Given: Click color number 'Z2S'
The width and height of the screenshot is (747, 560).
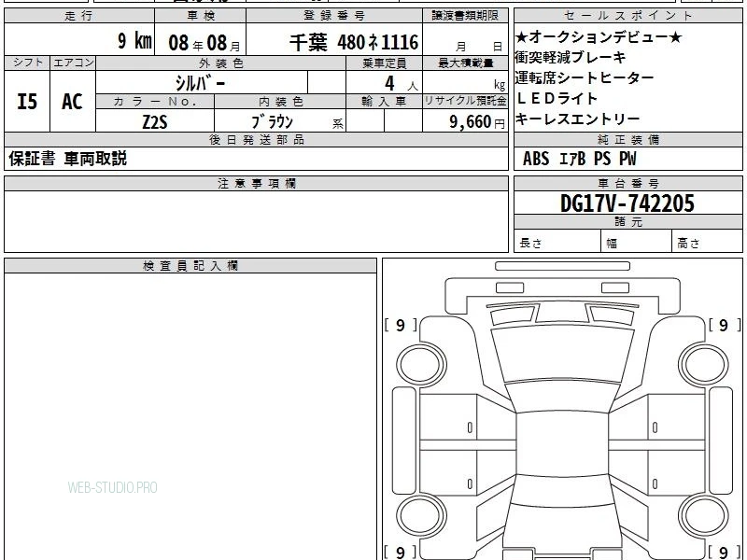Looking at the screenshot, I should pos(155,122).
